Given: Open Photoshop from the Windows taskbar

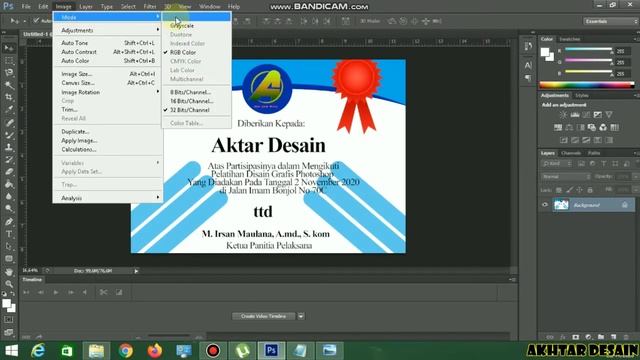Looking at the screenshot, I should [271, 351].
